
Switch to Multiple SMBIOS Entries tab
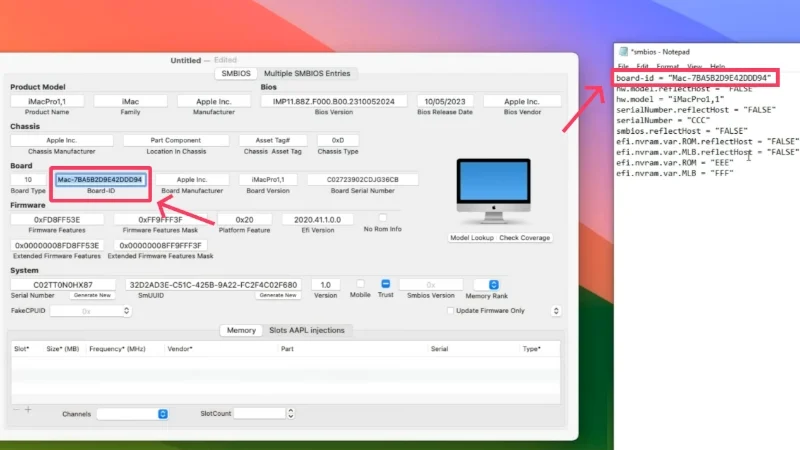[x=307, y=73]
